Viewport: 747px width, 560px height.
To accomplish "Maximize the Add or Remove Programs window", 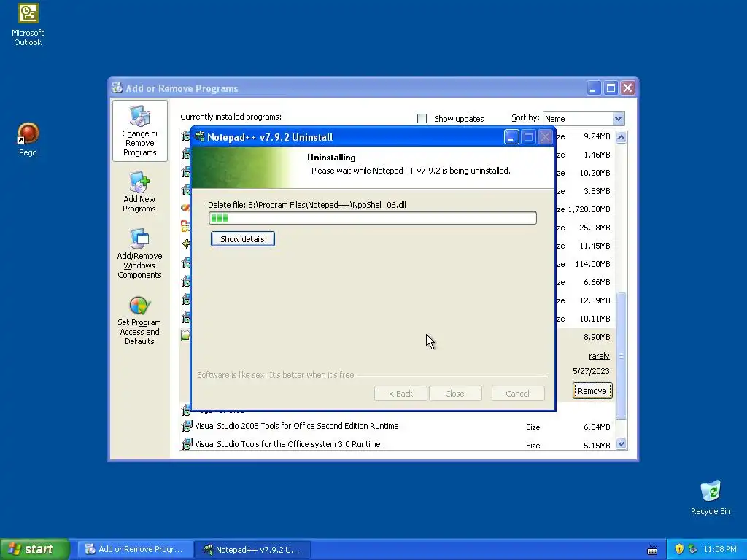I will coord(611,88).
